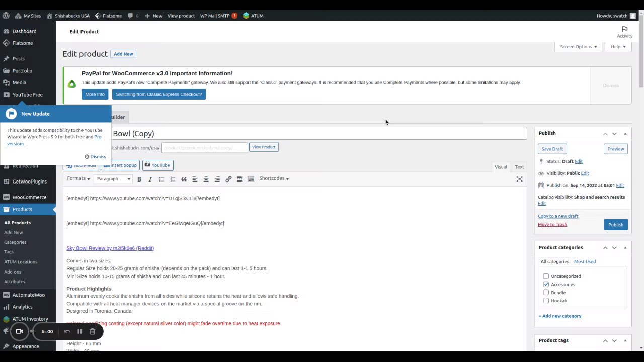The height and width of the screenshot is (362, 644).
Task: Check the Uncategorized category box
Action: (x=546, y=276)
